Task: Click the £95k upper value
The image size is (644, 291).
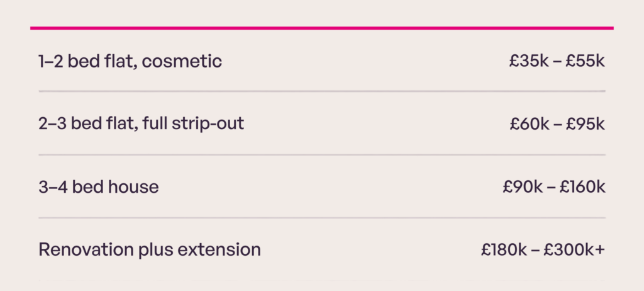Action: click(x=586, y=124)
